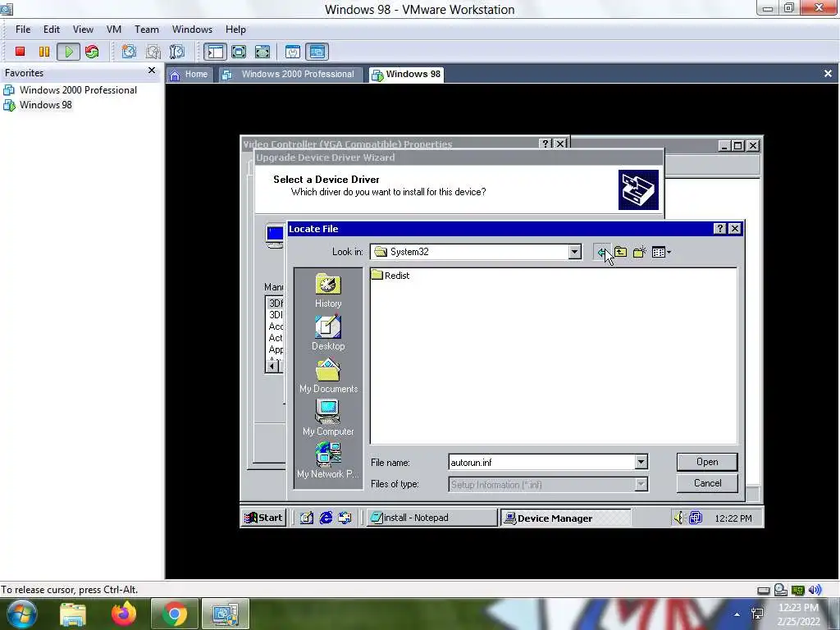Click Device Manager taskbar button
The image size is (840, 630).
(565, 518)
